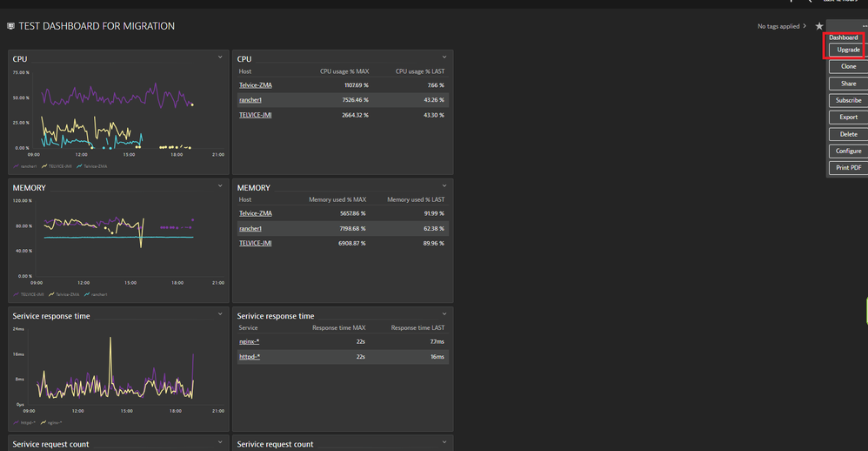
Task: Click the Host header in CPU table
Action: pyautogui.click(x=244, y=71)
